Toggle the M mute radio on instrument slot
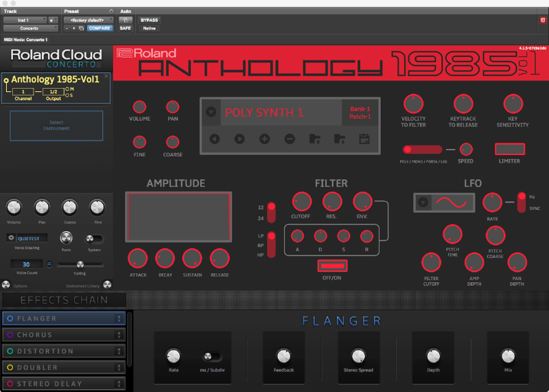The width and height of the screenshot is (549, 392). [x=67, y=89]
